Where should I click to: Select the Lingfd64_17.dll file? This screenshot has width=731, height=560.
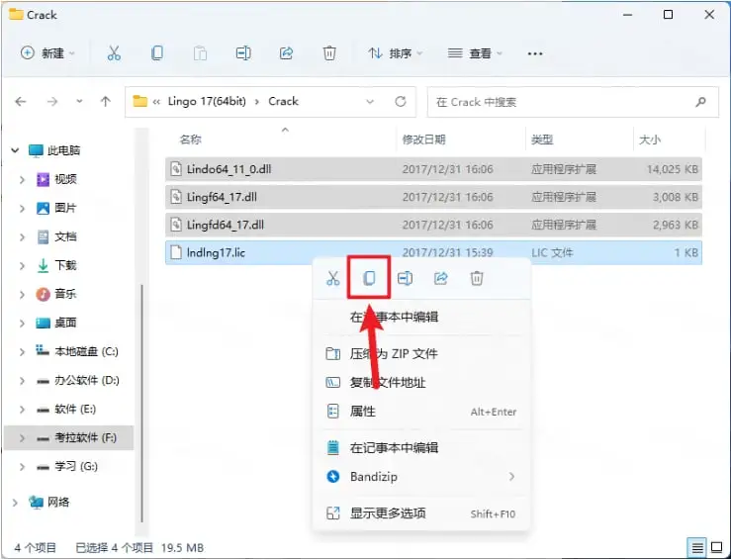[x=433, y=225]
